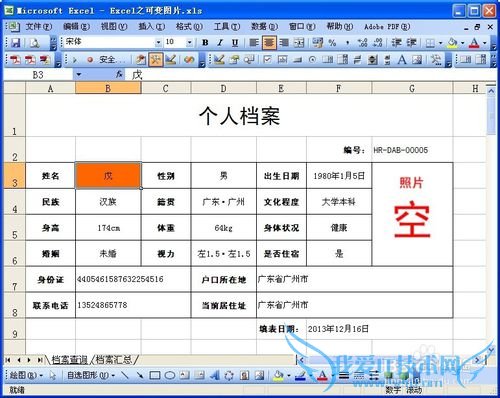Toggle Bold formatting

[205, 42]
